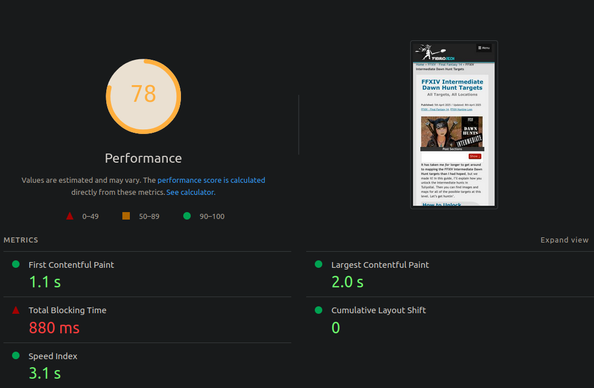This screenshot has height=388, width=594.
Task: Click the green dot beside First Contentful Paint
Action: (x=16, y=264)
